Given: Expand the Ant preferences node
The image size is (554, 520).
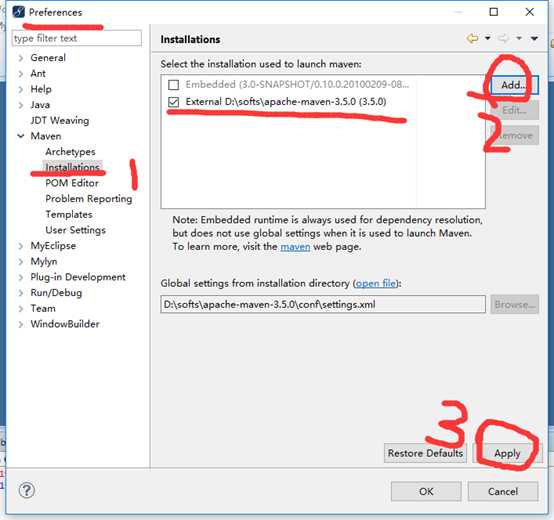Looking at the screenshot, I should (x=21, y=73).
